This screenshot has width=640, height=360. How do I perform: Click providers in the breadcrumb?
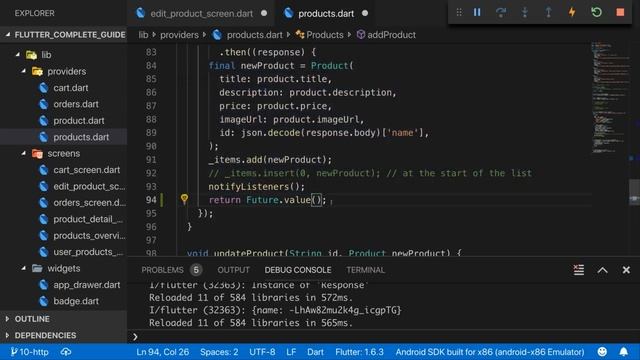point(179,35)
